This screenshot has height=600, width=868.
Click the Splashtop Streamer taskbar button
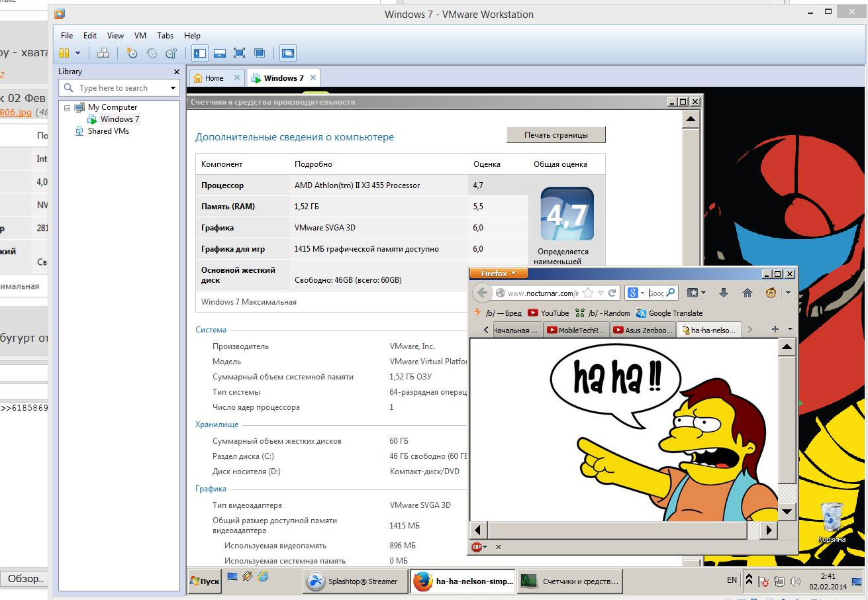tap(356, 581)
